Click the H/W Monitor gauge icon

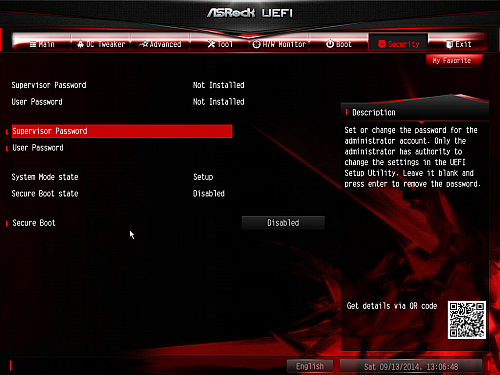click(256, 44)
